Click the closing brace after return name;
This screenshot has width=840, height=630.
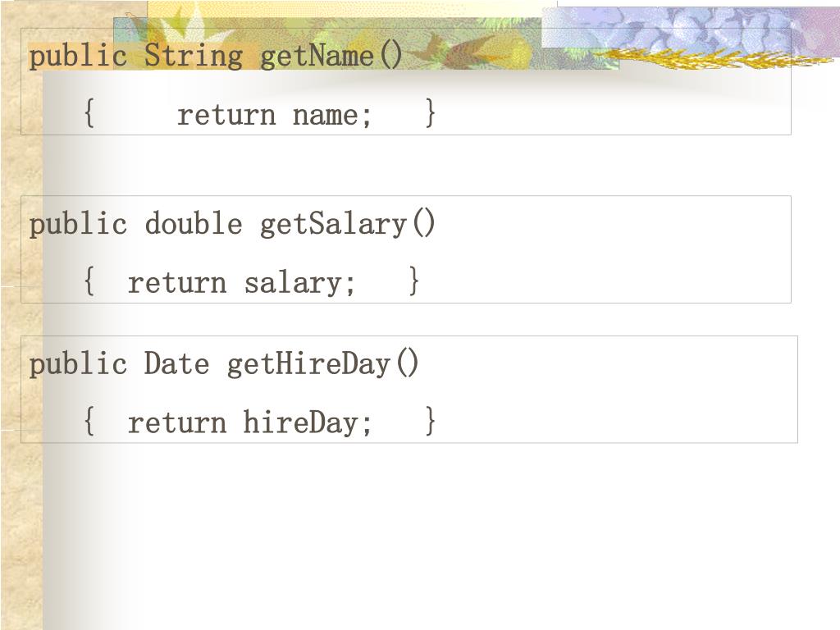coord(431,113)
